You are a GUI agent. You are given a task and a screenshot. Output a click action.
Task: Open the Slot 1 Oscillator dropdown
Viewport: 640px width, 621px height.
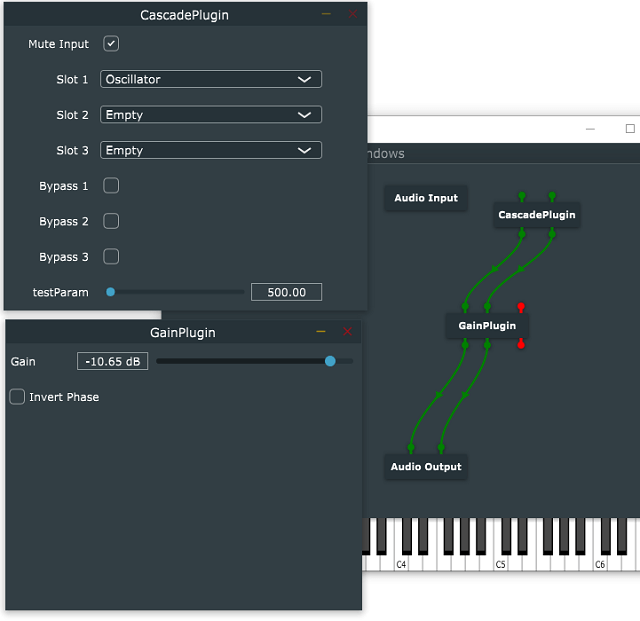coord(211,79)
